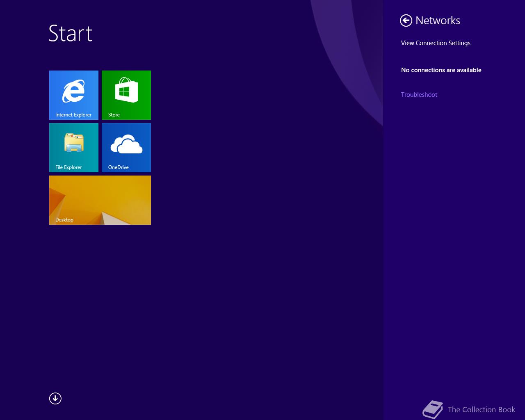Open the OneDrive tile
The height and width of the screenshot is (420, 525).
126,148
